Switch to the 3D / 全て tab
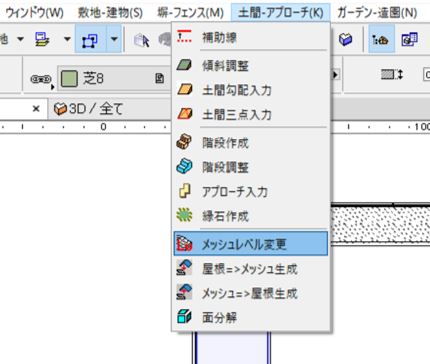Screen dimensions: 430x364 89,109
